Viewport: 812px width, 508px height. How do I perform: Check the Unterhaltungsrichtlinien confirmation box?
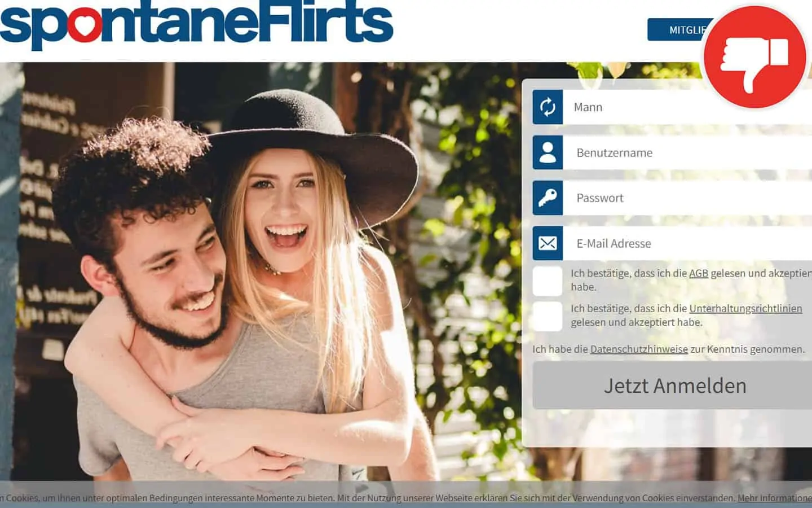(x=548, y=316)
